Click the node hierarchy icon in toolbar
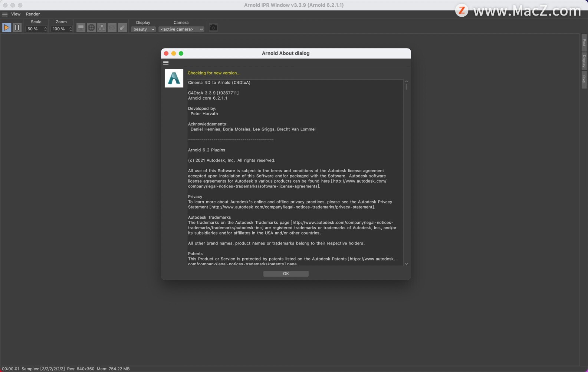This screenshot has width=588, height=372. (x=102, y=28)
